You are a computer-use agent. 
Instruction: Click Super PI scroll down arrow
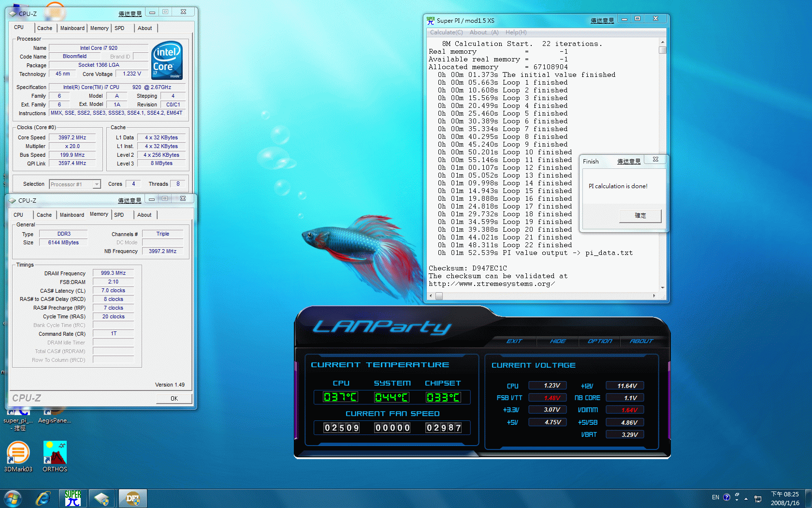(663, 287)
